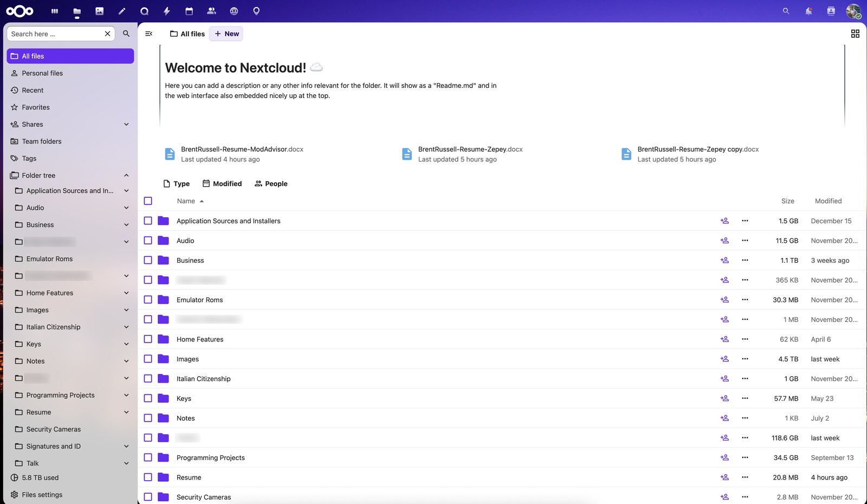Tick the Emulator Roms checkbox
867x504 pixels.
point(148,300)
